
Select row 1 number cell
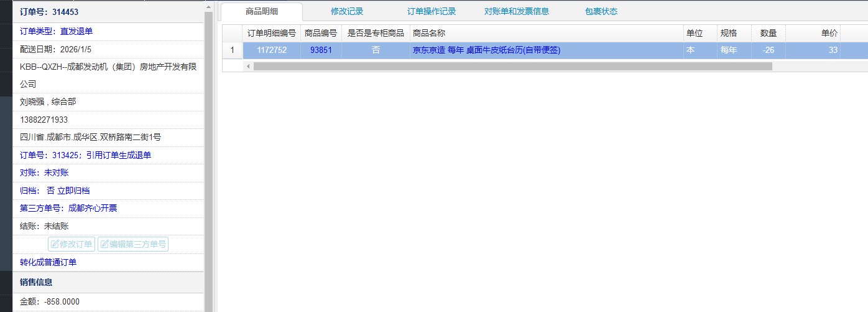233,50
